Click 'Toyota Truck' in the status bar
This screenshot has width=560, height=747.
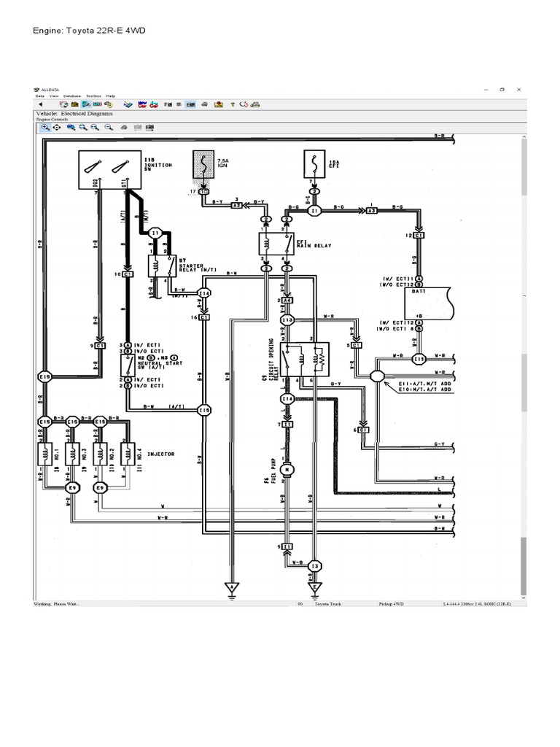tap(327, 603)
